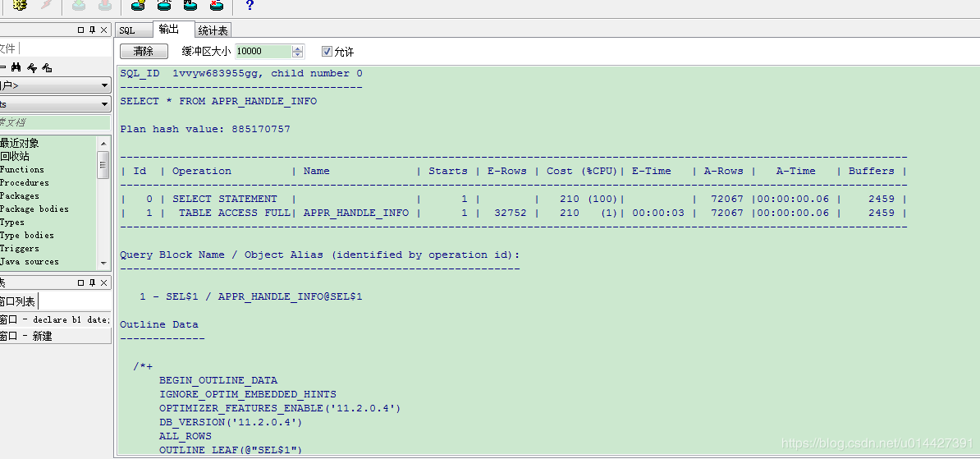
Task: Click the E-Rows value 32752
Action: click(x=510, y=213)
